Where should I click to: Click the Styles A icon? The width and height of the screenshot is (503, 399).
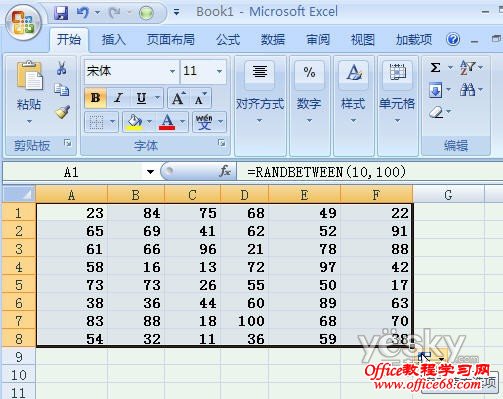(x=353, y=72)
